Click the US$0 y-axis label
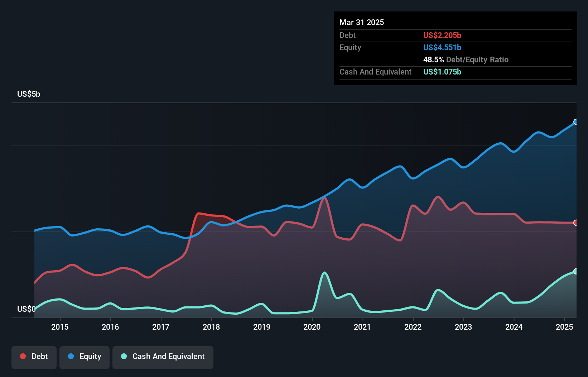 (x=26, y=309)
